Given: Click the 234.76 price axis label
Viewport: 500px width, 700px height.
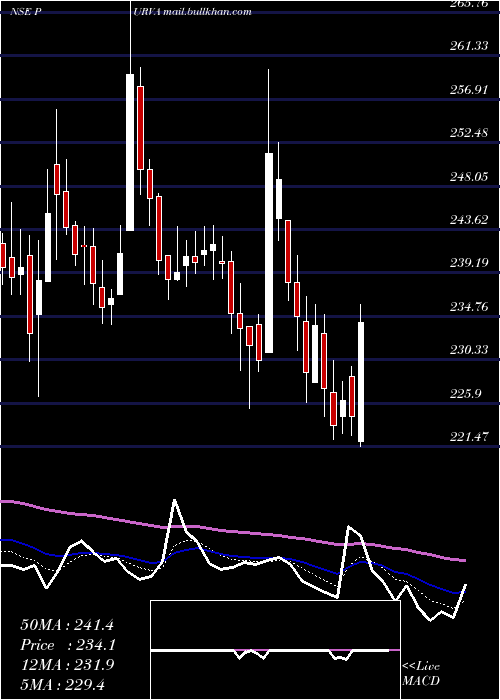Looking at the screenshot, I should (x=468, y=307).
